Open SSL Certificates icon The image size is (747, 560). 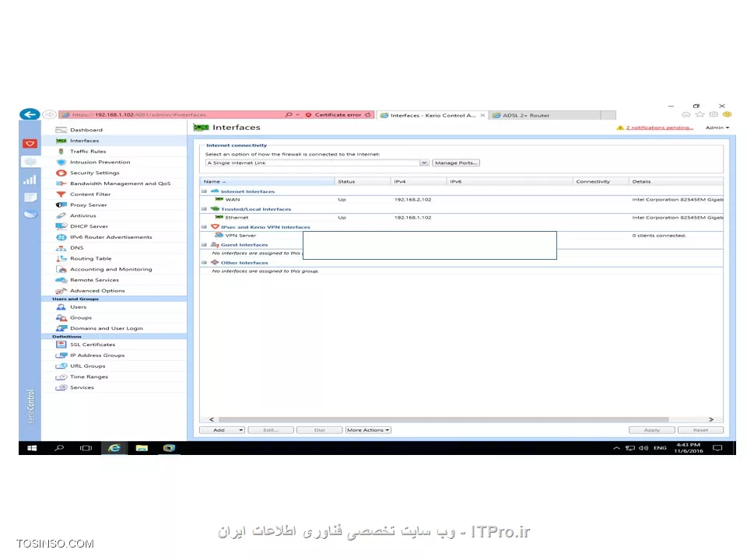pyautogui.click(x=61, y=345)
